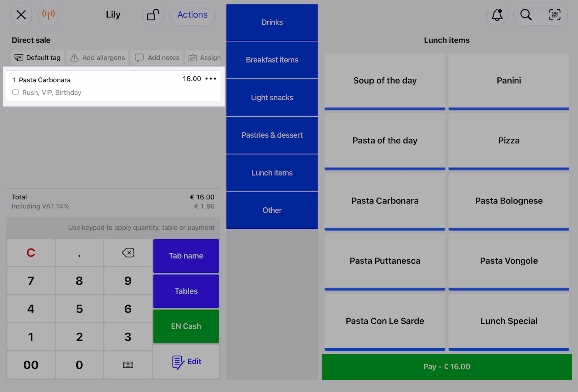Switch to Breakfast items category
The height and width of the screenshot is (392, 578).
pos(272,60)
